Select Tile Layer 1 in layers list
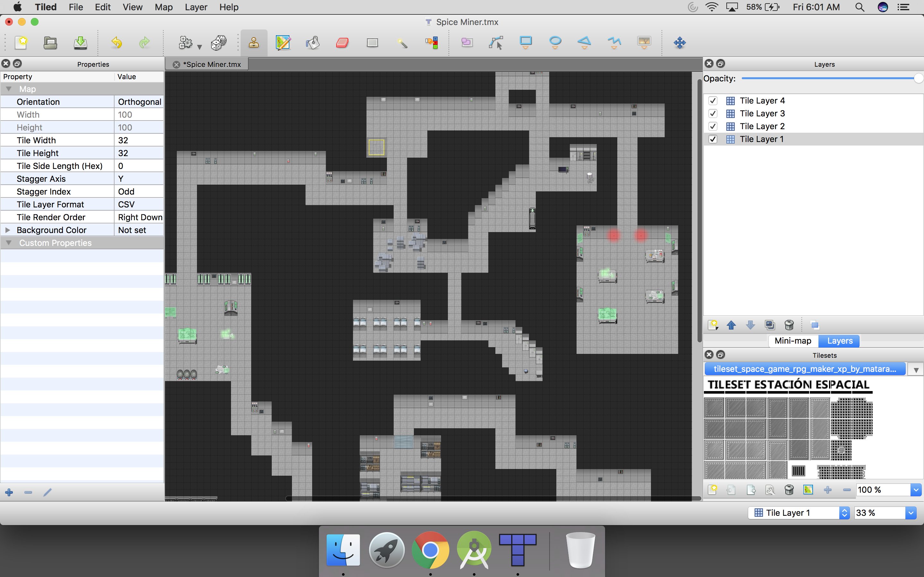 (761, 139)
